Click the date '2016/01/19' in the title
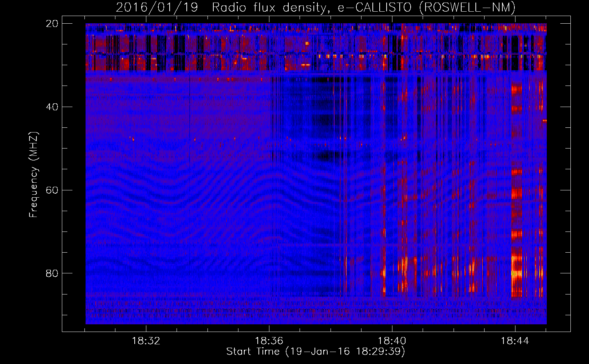Image resolution: width=589 pixels, height=364 pixels. [x=157, y=7]
